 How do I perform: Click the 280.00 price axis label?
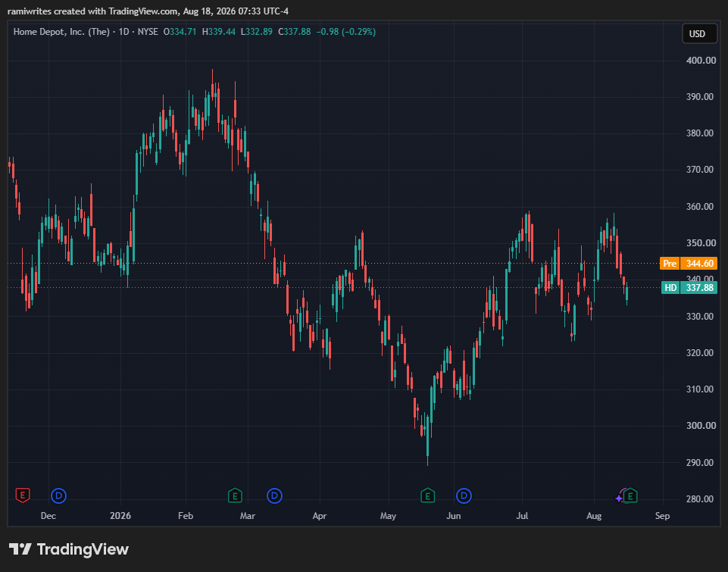point(701,499)
